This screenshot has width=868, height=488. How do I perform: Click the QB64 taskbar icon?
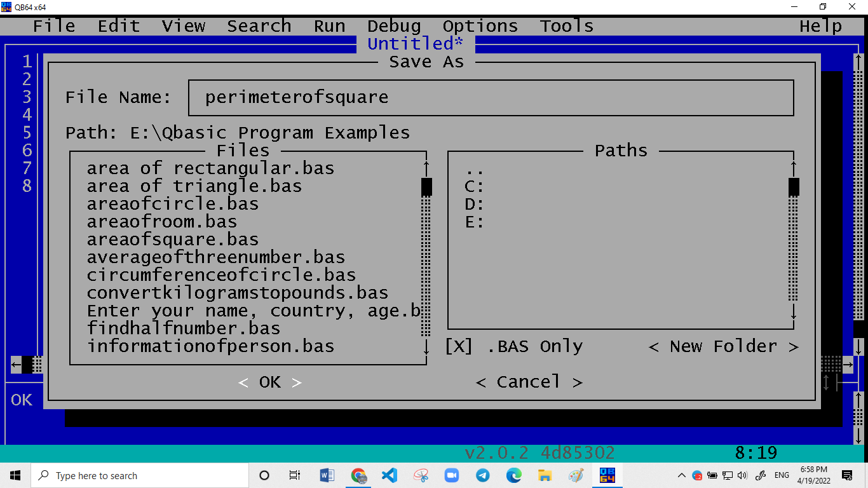coord(607,475)
